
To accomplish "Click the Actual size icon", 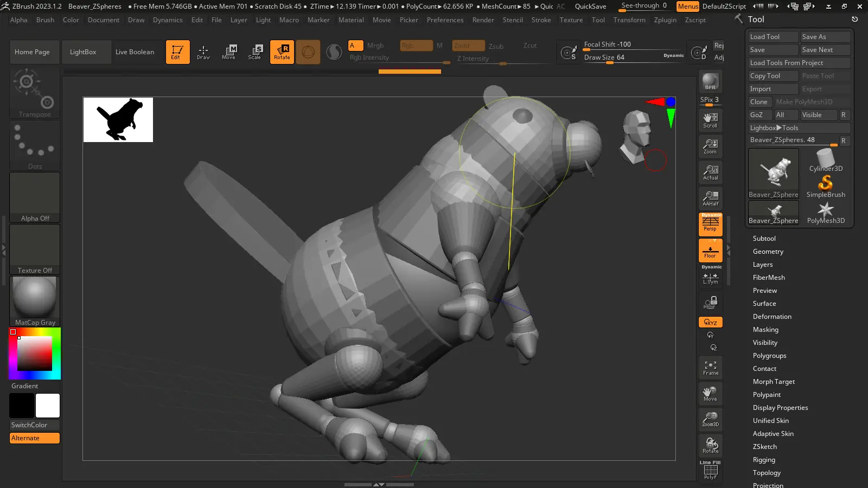I will [710, 172].
